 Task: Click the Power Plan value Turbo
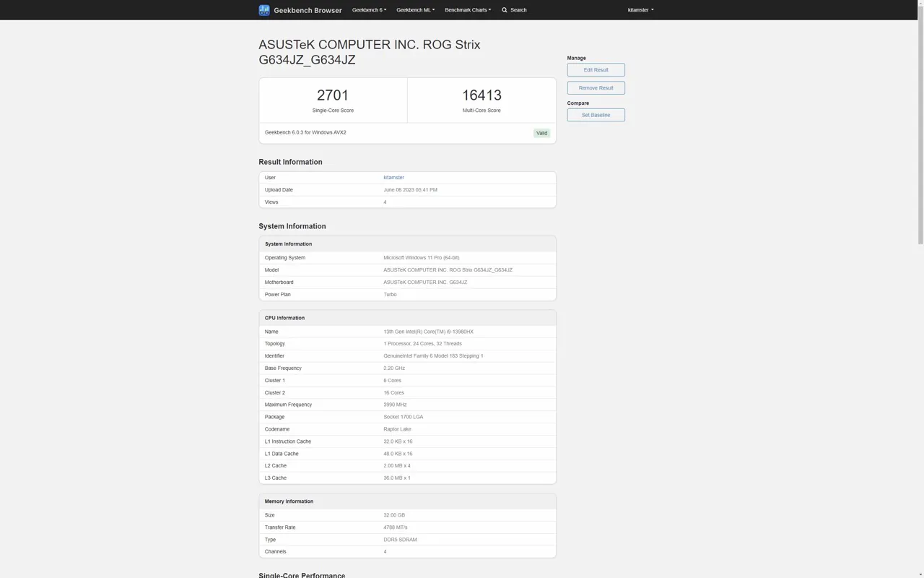(390, 295)
